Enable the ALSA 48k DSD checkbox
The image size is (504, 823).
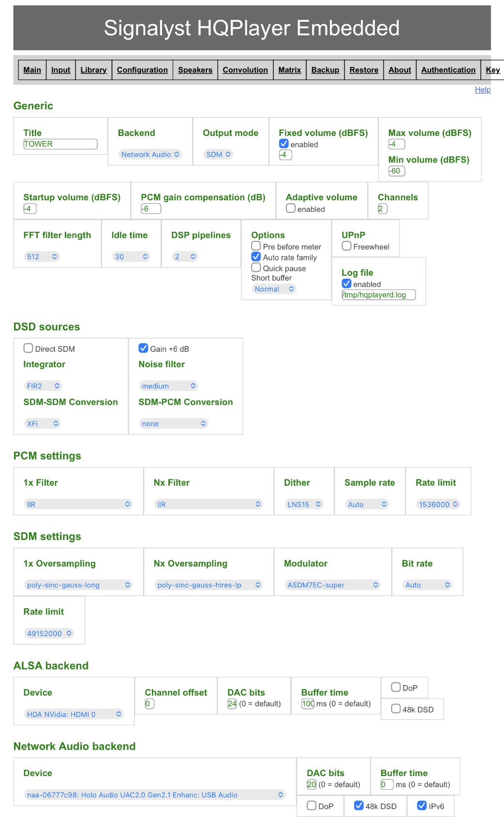[x=396, y=708]
